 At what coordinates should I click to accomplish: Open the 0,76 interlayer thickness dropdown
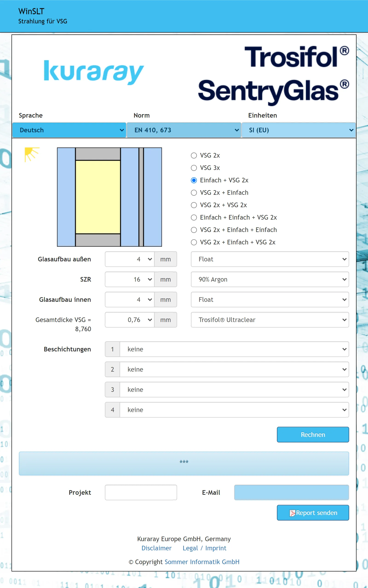tap(130, 320)
